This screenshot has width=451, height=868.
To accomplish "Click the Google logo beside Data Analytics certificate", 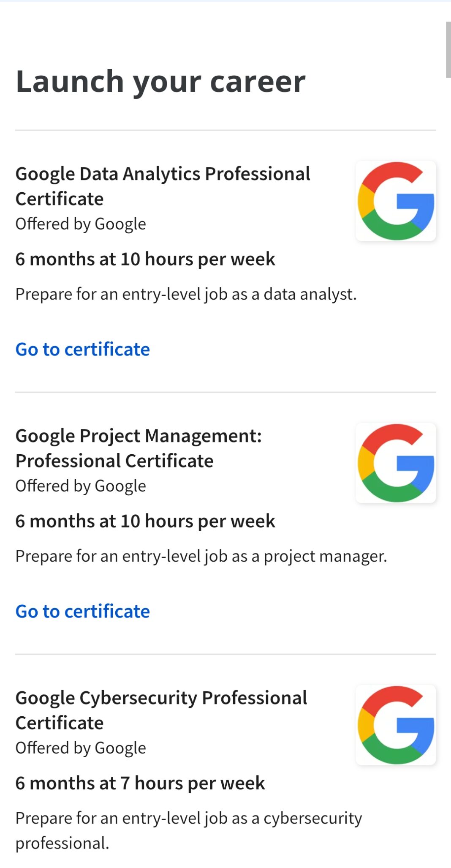I will pyautogui.click(x=396, y=201).
